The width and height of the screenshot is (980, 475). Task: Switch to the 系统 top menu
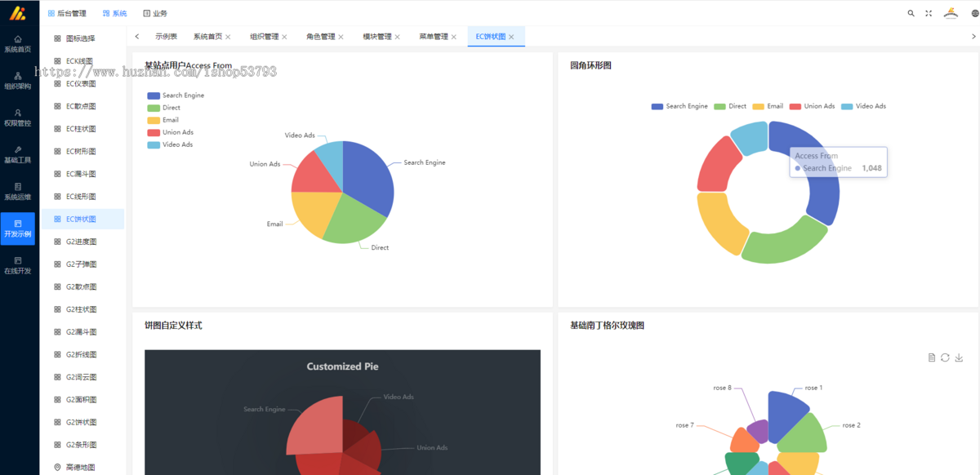(x=115, y=13)
